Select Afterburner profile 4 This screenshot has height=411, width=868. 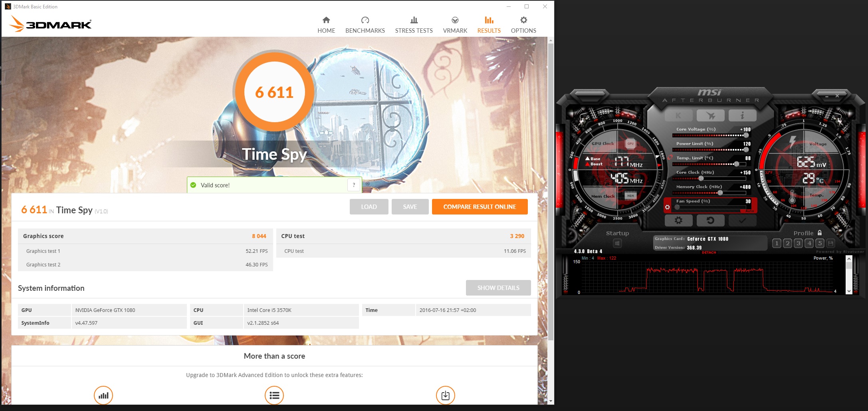[x=809, y=243]
